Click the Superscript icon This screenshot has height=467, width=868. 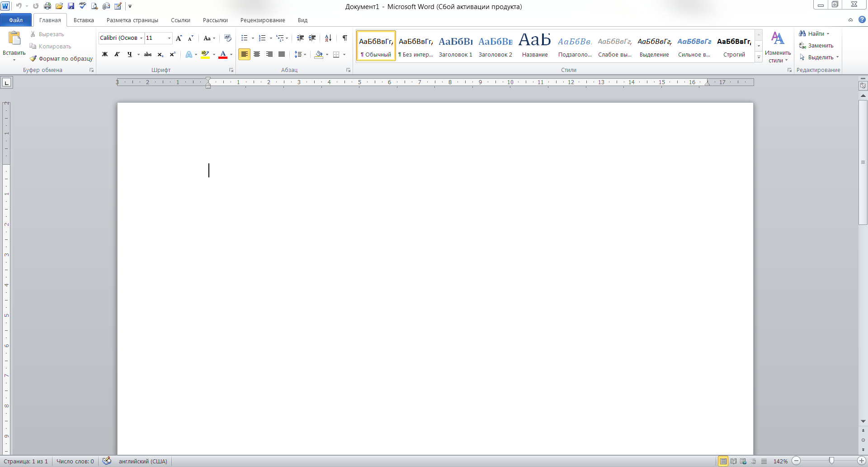[x=172, y=54]
